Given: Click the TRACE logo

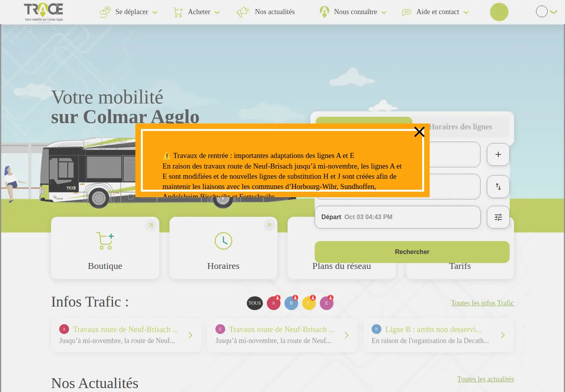Looking at the screenshot, I should 44,12.
